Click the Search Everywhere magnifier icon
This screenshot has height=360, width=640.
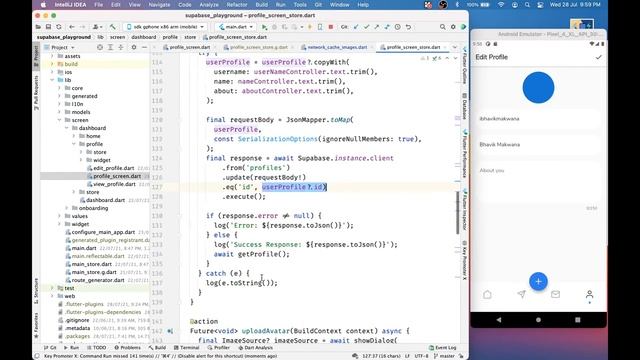click(x=443, y=27)
